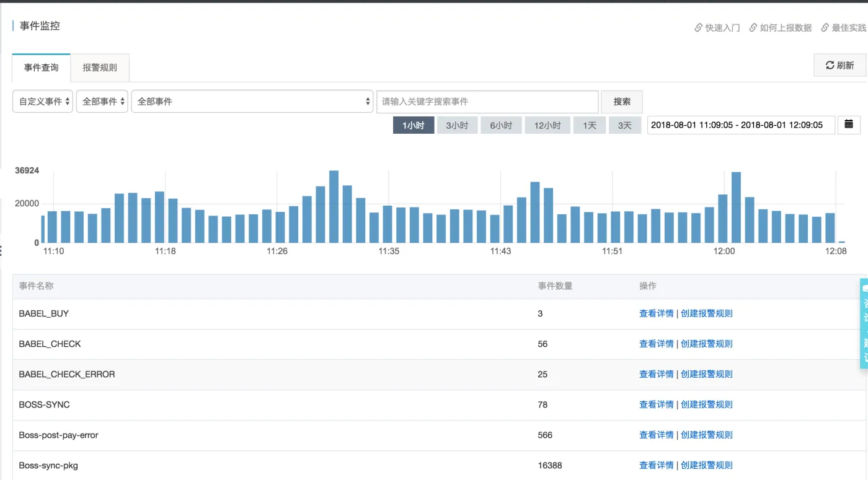868x480 pixels.
Task: Click the 刷新 refresh button
Action: [839, 65]
